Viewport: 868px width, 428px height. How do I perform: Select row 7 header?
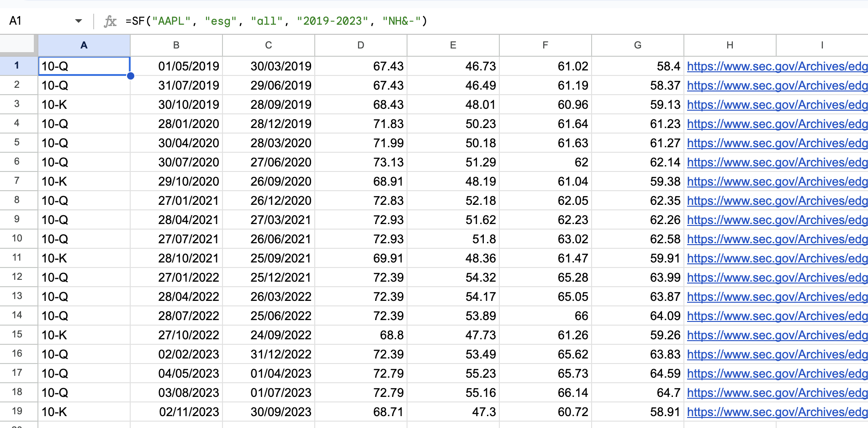[x=19, y=181]
